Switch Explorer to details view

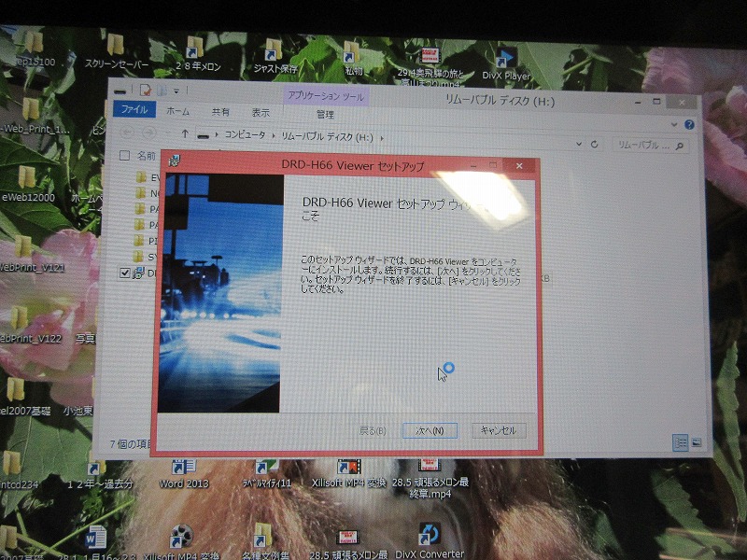point(681,442)
